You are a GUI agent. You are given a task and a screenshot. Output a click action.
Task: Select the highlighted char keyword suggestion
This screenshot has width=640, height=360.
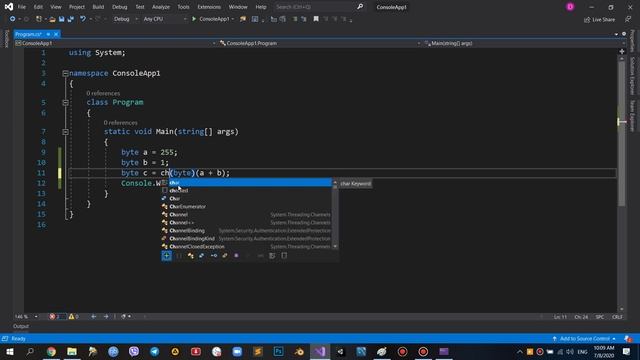coord(247,182)
